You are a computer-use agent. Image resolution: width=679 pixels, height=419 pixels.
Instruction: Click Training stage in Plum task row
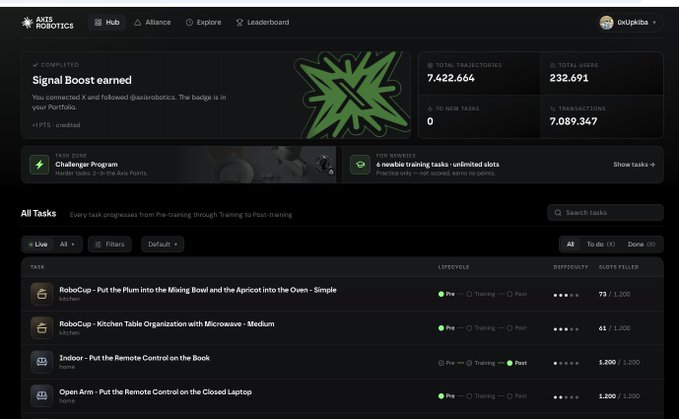pyautogui.click(x=480, y=294)
